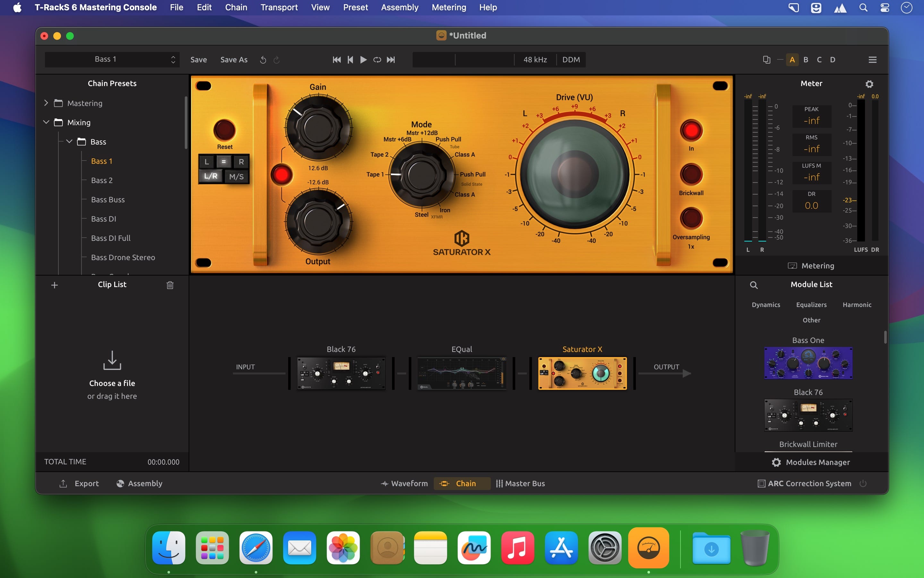
Task: Filter modules by Harmonic category
Action: [x=857, y=305]
